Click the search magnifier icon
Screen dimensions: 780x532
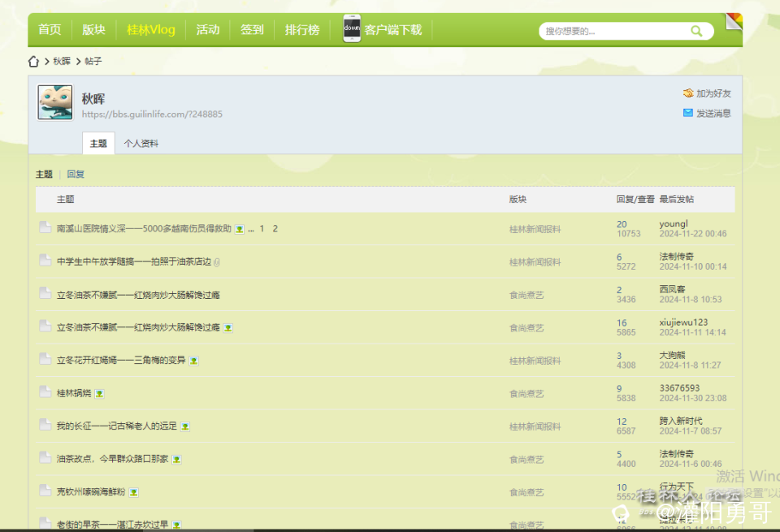tap(696, 31)
